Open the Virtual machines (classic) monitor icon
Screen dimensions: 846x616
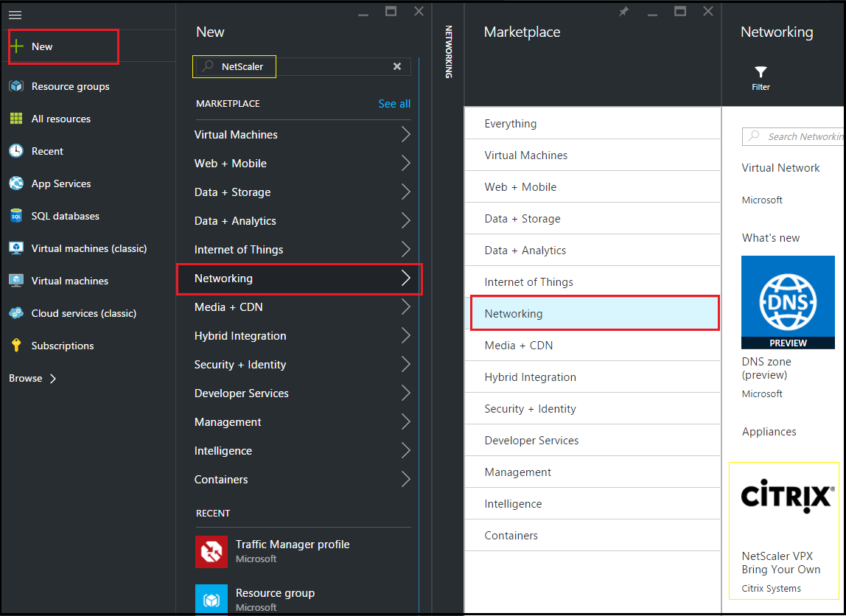16,248
